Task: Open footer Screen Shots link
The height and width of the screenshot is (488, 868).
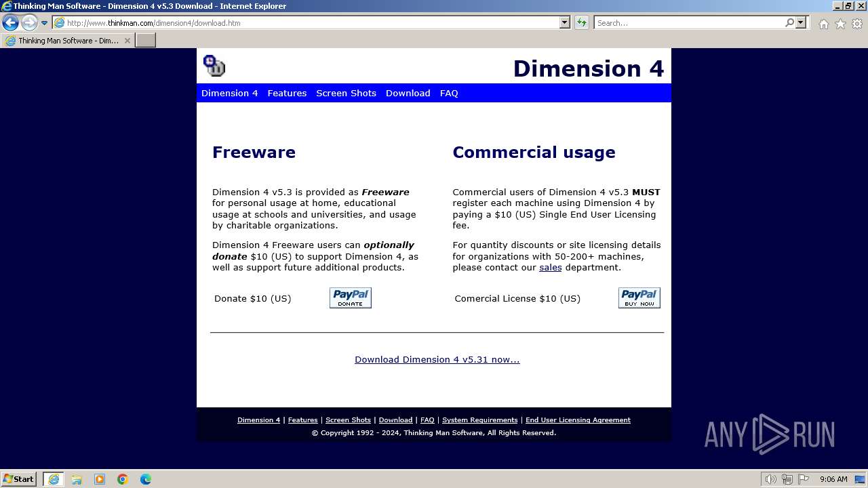Action: [348, 420]
